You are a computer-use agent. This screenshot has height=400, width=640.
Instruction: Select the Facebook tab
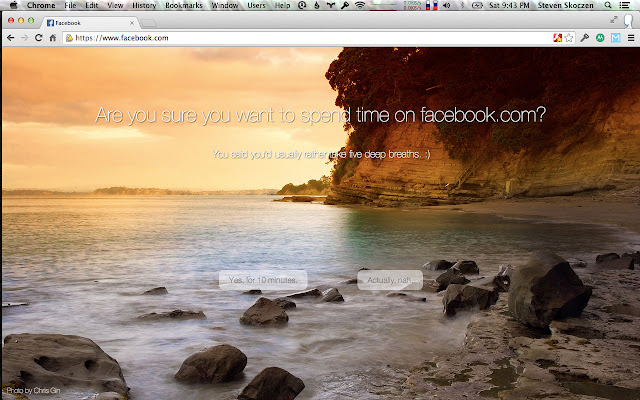tap(91, 23)
